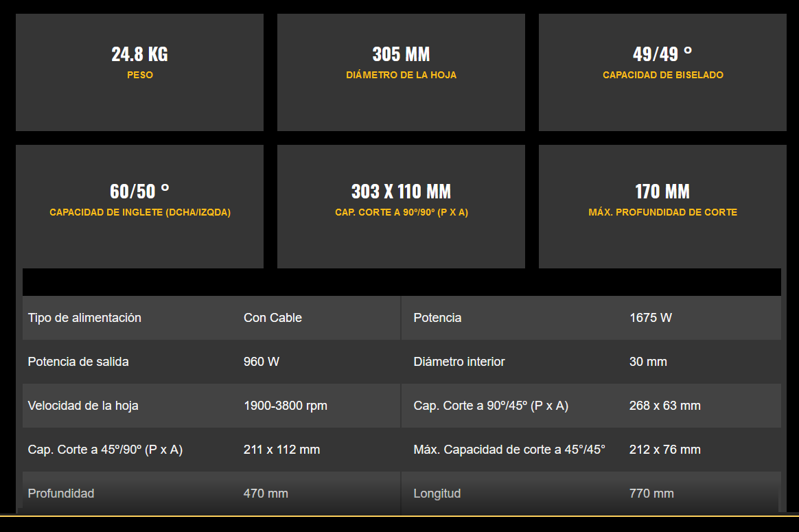
Task: Select the 960 W output value
Action: coord(262,362)
